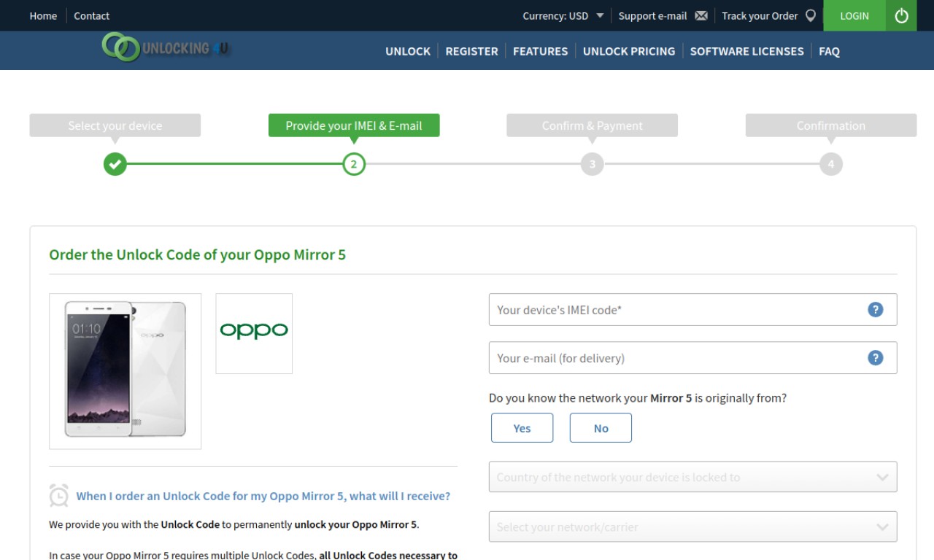Click the Confirmation step tab

point(831,125)
